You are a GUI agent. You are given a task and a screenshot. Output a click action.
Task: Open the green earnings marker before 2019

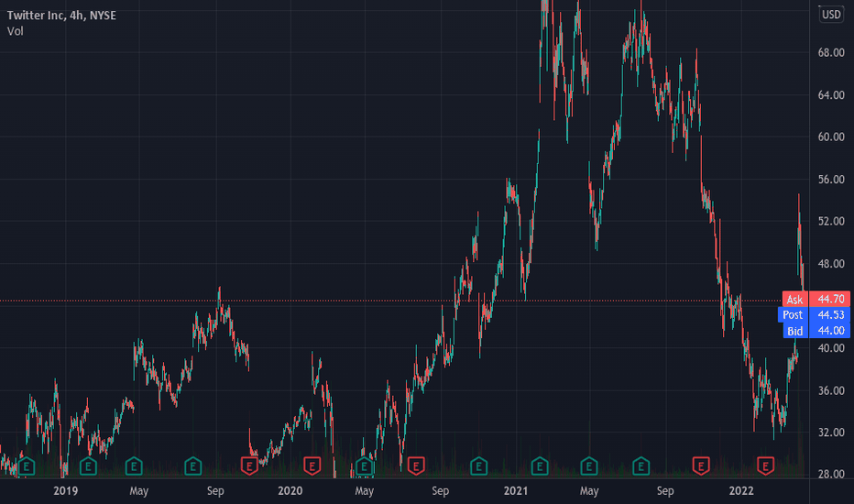tap(27, 466)
